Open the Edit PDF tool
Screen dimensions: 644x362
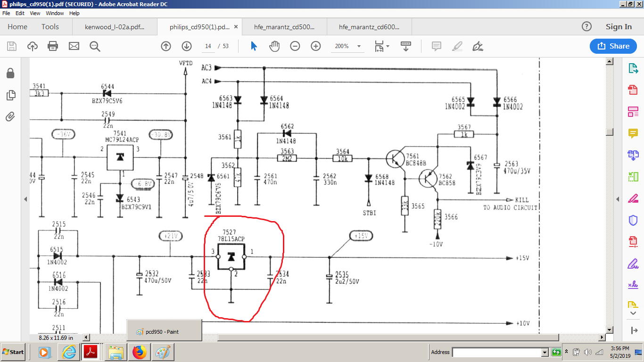coord(633,112)
